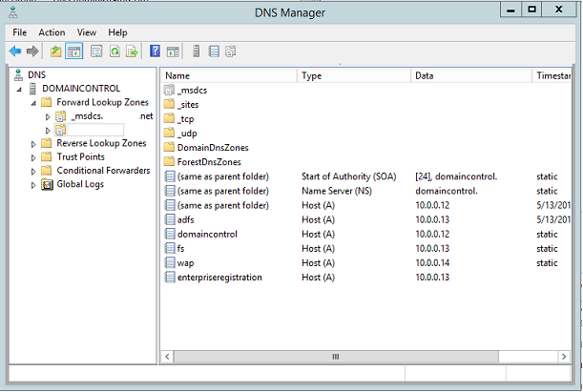
Task: Sort records by the Type column header
Action: pos(353,74)
